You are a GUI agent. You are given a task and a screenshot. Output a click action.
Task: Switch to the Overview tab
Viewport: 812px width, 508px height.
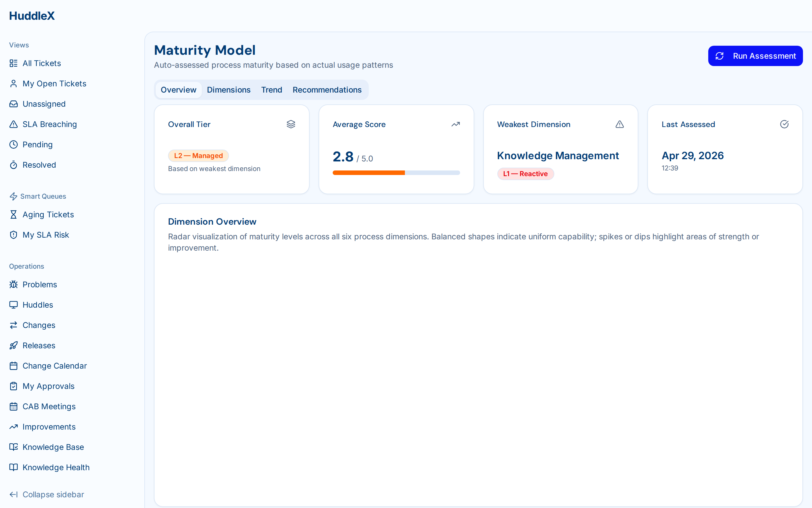(178, 90)
